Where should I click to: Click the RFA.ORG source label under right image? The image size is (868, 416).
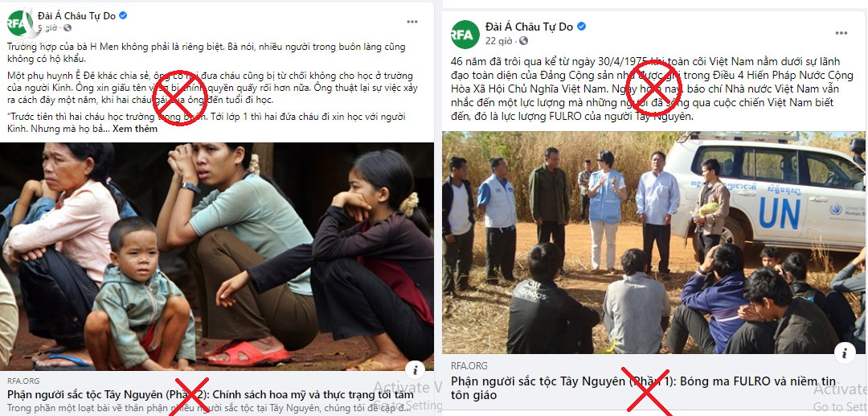[469, 366]
